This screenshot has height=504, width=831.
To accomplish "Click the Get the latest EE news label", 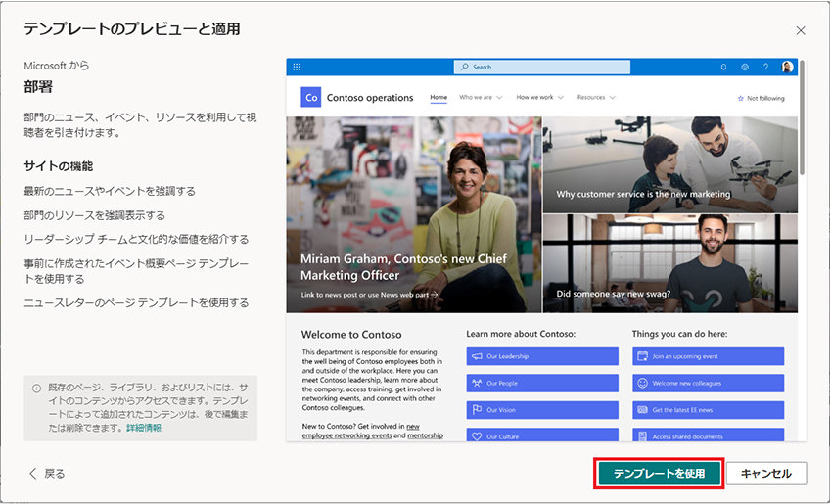I will point(682,410).
